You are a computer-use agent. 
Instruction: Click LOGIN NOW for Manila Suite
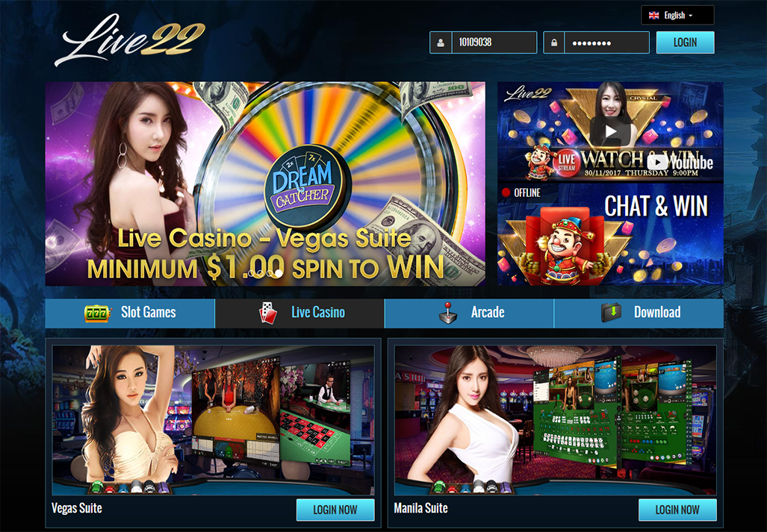(x=677, y=510)
